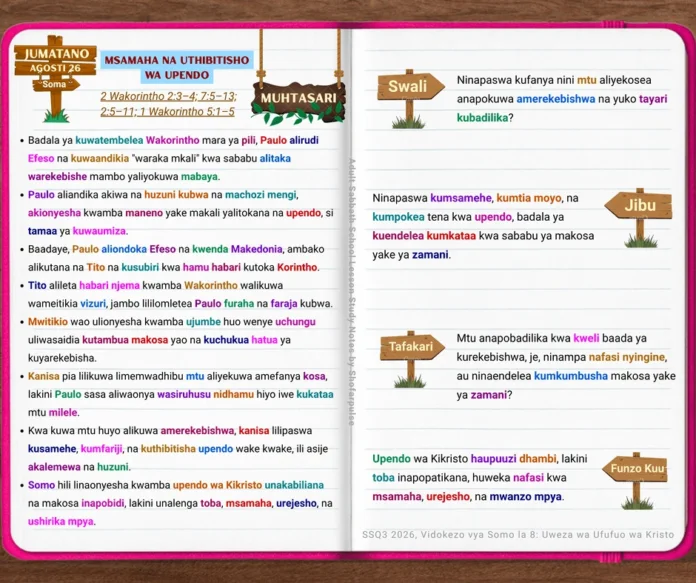Click the bullet starting Mwitikio wao
This screenshot has width=696, height=583.
pyautogui.click(x=168, y=340)
